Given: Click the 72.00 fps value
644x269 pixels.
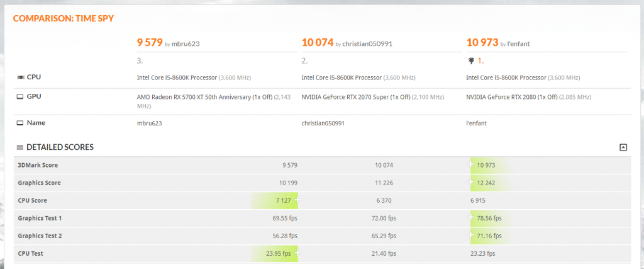Looking at the screenshot, I should tap(384, 218).
